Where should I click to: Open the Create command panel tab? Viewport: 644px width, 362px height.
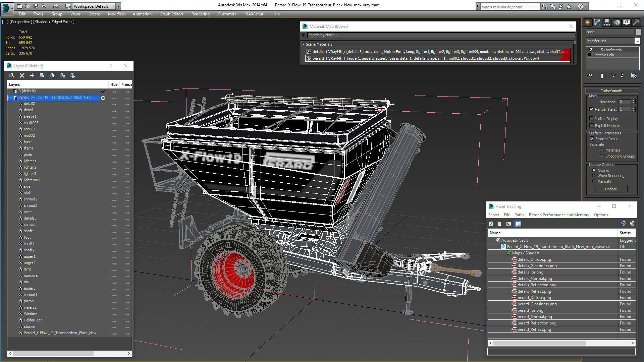click(x=588, y=22)
